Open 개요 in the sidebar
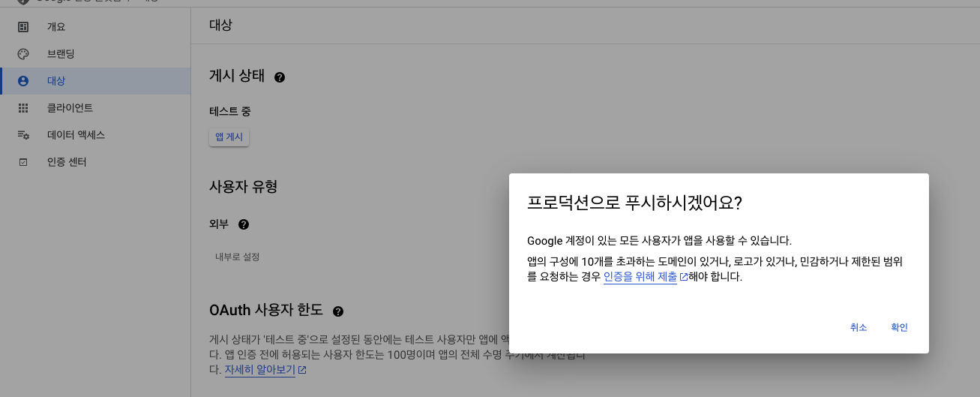Image resolution: width=980 pixels, height=397 pixels. pyautogui.click(x=95, y=27)
